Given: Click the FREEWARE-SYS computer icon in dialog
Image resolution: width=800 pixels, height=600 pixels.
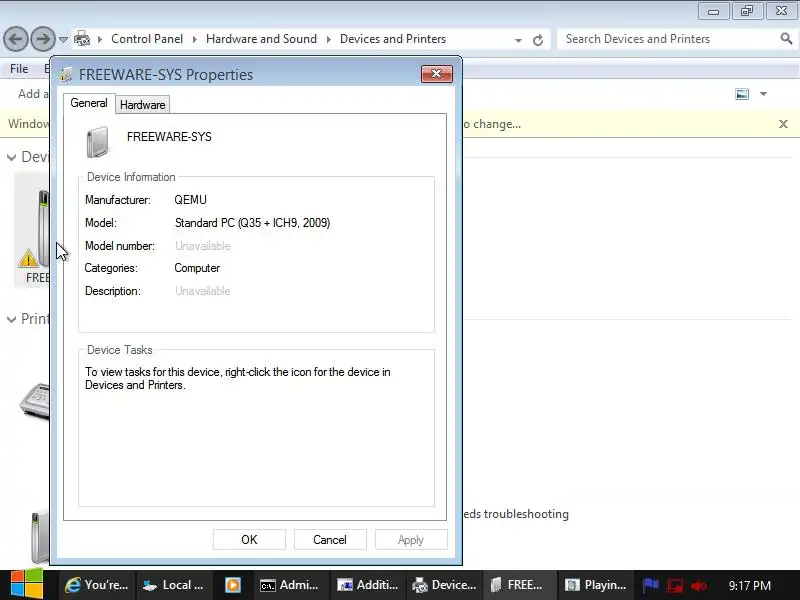Looking at the screenshot, I should pos(97,142).
